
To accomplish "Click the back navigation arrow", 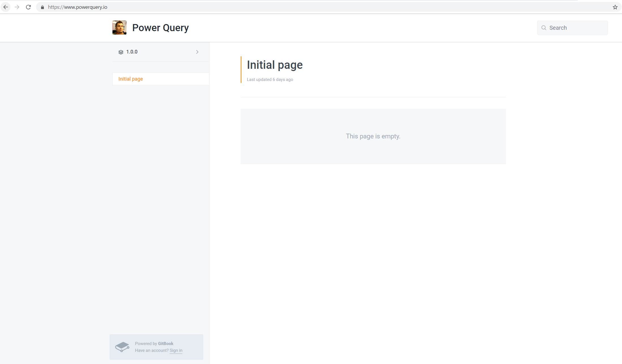I will 6,7.
